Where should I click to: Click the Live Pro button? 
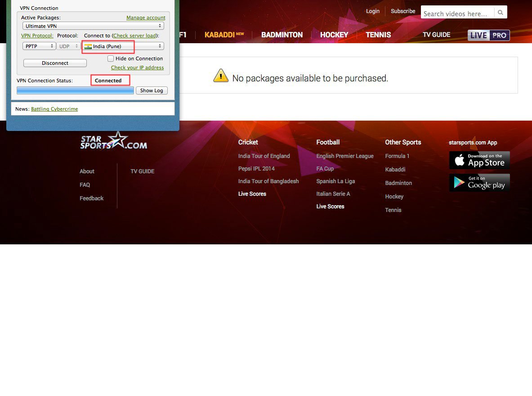pos(488,35)
